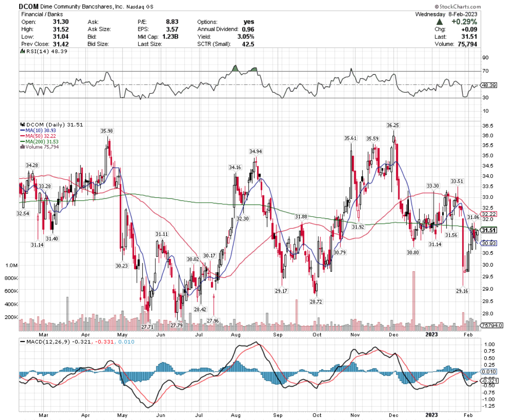Click the DCOM ticker symbol in the header
The image size is (506, 420).
(x=28, y=7)
